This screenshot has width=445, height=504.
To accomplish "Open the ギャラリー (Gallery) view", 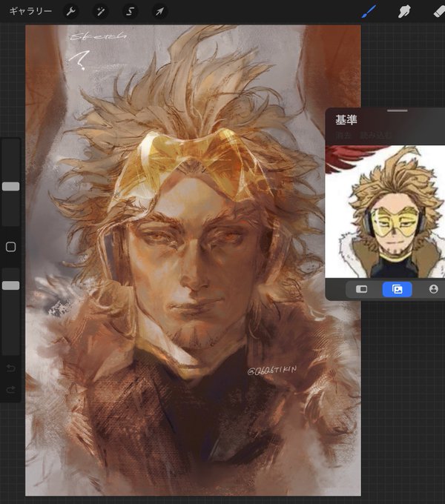I will [x=30, y=11].
